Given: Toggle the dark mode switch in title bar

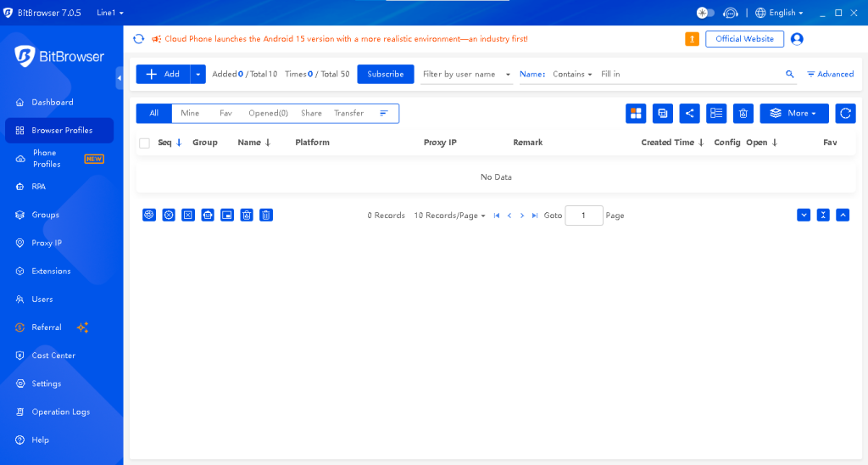Looking at the screenshot, I should coord(705,13).
